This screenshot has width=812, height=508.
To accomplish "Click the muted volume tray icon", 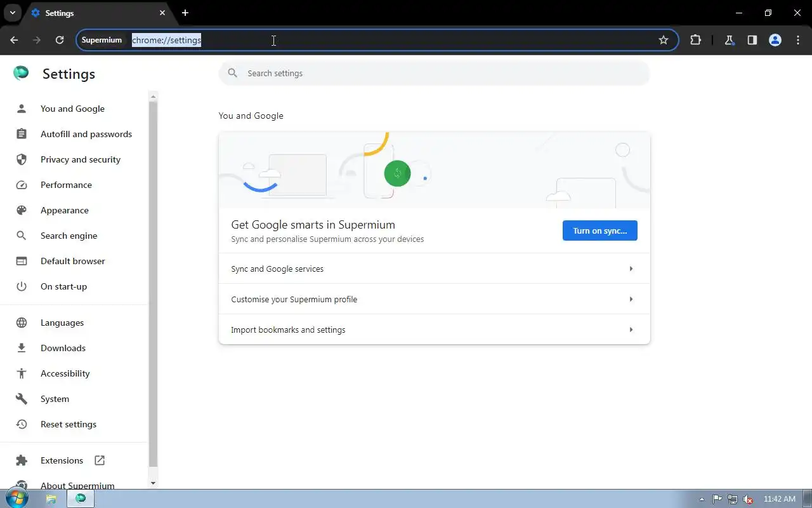I will (749, 499).
